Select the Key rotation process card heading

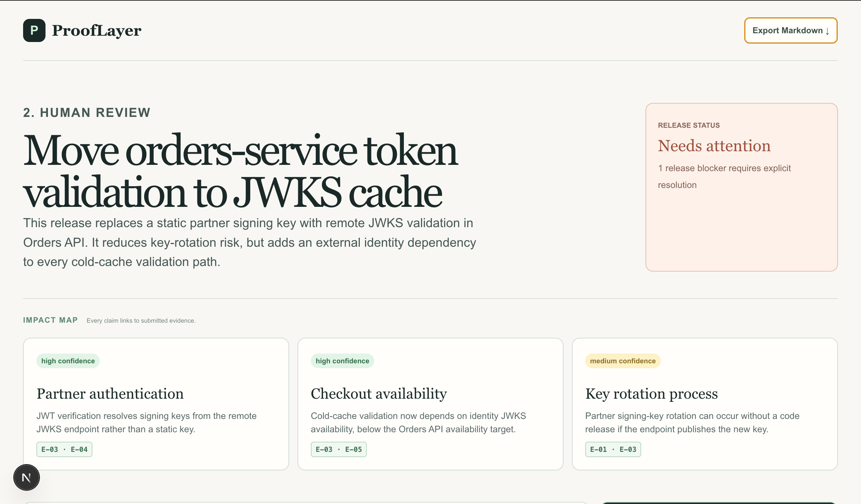(x=651, y=394)
